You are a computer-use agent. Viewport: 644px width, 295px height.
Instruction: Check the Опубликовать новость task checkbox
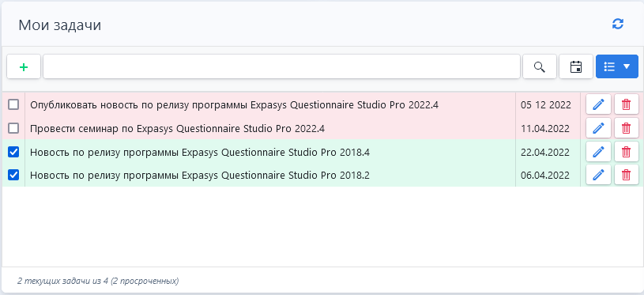click(x=13, y=104)
